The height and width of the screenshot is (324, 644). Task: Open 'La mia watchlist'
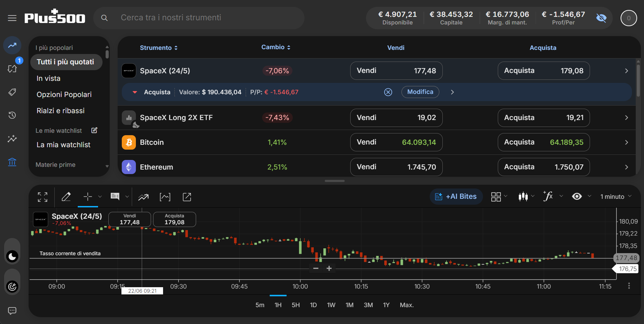coord(63,145)
